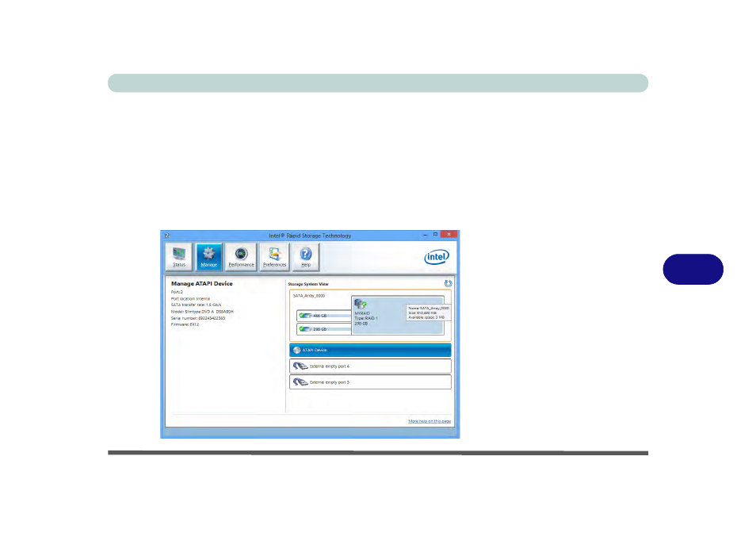This screenshot has height=533, width=756.
Task: Select the MYRAID RAID 1 volume
Action: pos(397,315)
